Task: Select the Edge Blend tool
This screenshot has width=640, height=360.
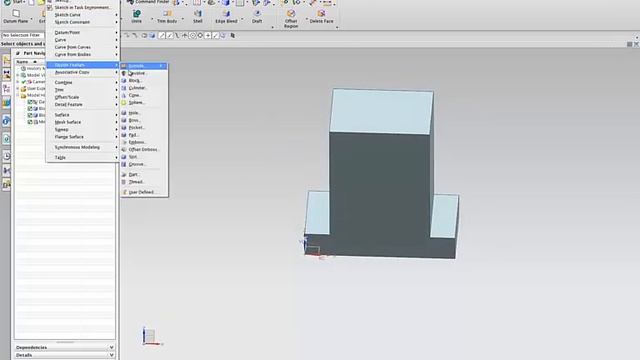Action: 226,16
